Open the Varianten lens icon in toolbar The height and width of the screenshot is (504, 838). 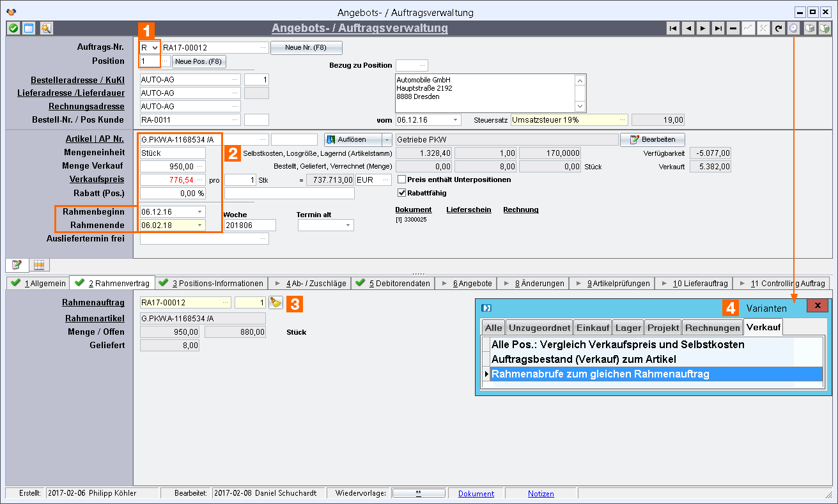[x=794, y=28]
